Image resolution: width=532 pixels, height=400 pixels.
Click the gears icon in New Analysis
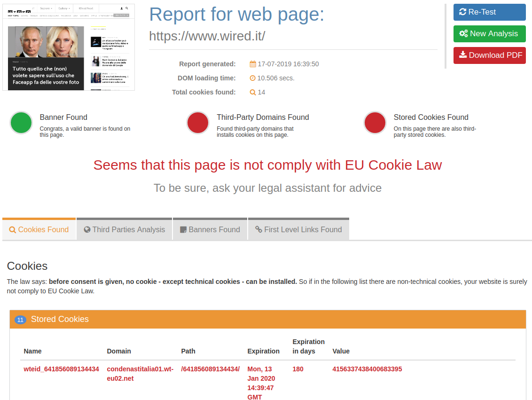[x=463, y=33]
